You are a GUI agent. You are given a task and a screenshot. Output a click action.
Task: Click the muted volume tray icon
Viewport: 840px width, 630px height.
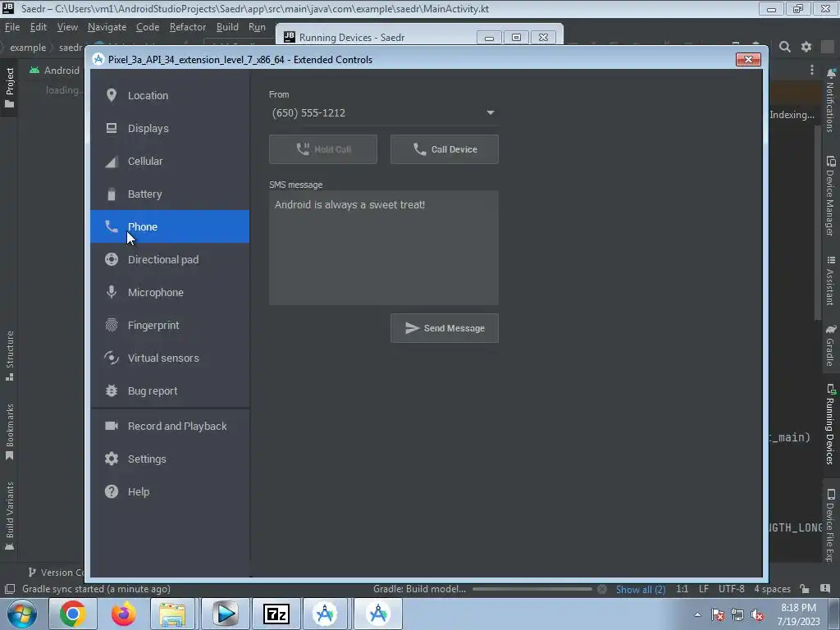point(757,615)
